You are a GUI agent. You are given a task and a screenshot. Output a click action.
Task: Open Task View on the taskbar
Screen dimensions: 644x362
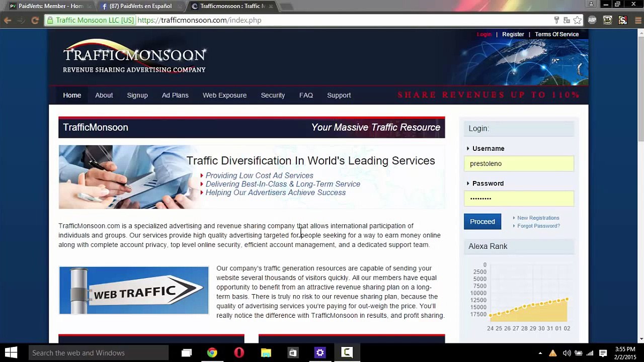(x=187, y=353)
